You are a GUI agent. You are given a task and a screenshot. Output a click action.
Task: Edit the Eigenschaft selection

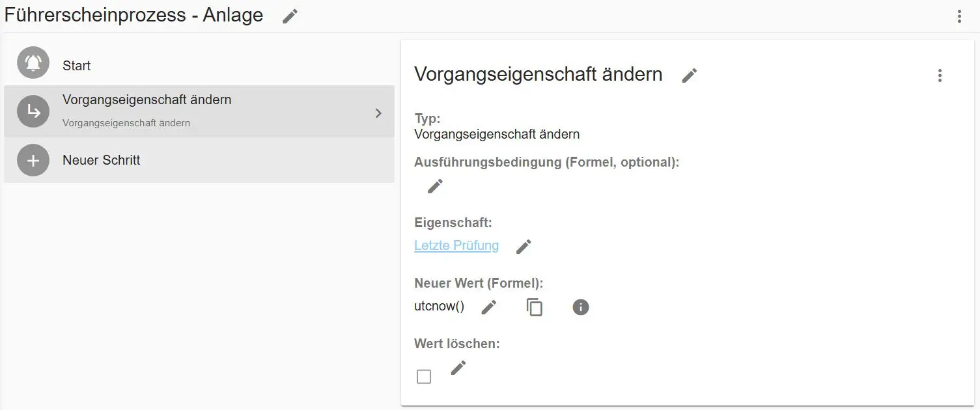[x=524, y=247]
